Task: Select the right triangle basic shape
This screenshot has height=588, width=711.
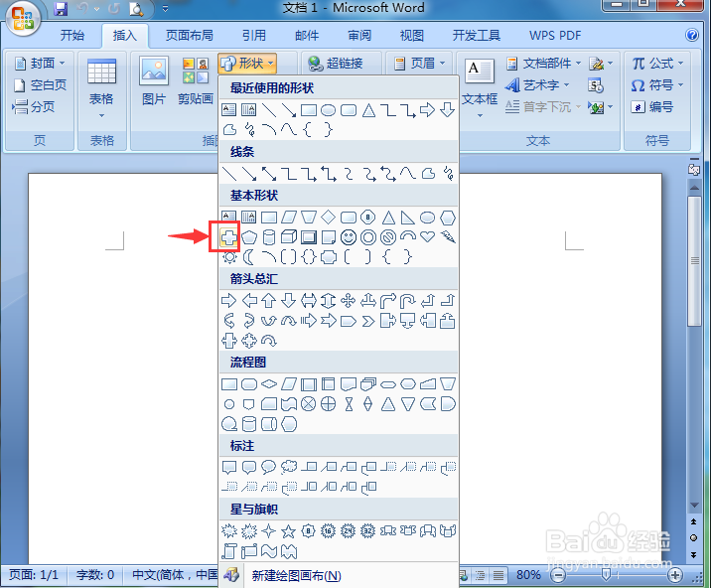Action: click(408, 218)
